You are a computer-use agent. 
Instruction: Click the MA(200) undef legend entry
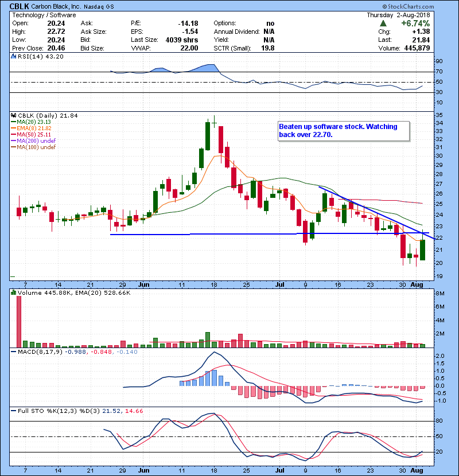34,141
